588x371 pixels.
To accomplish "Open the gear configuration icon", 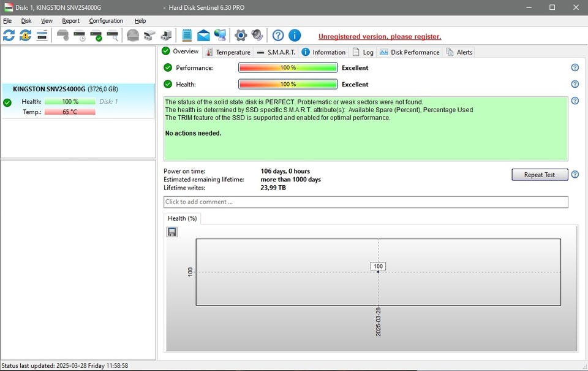I will 241,36.
